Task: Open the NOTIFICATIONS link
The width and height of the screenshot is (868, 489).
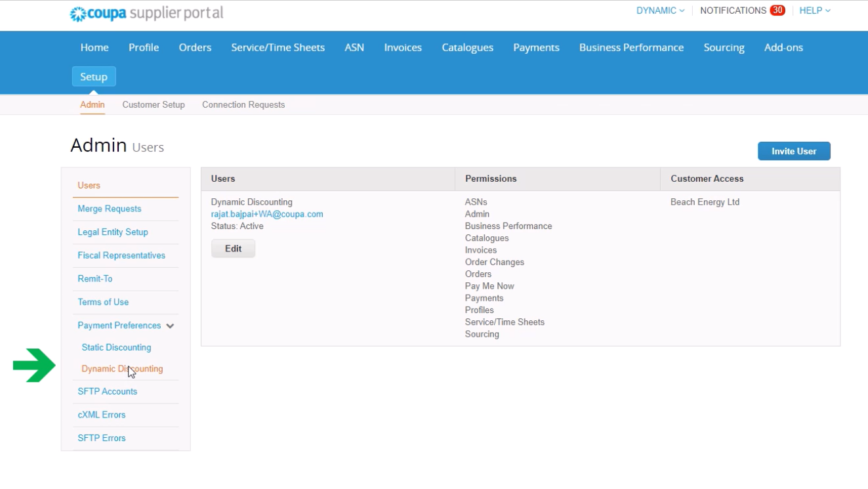Action: point(733,11)
